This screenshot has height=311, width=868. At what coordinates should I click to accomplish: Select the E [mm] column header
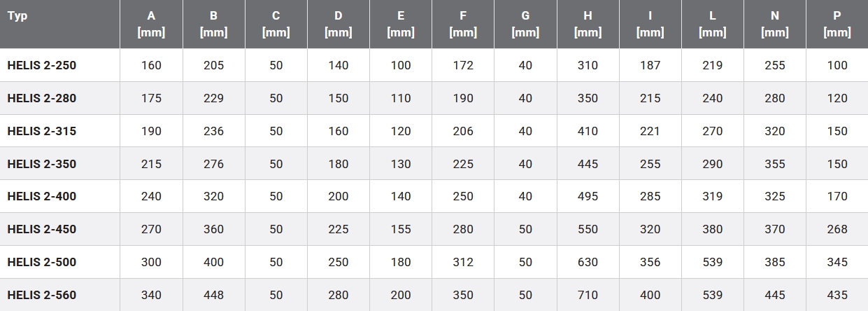click(x=401, y=24)
